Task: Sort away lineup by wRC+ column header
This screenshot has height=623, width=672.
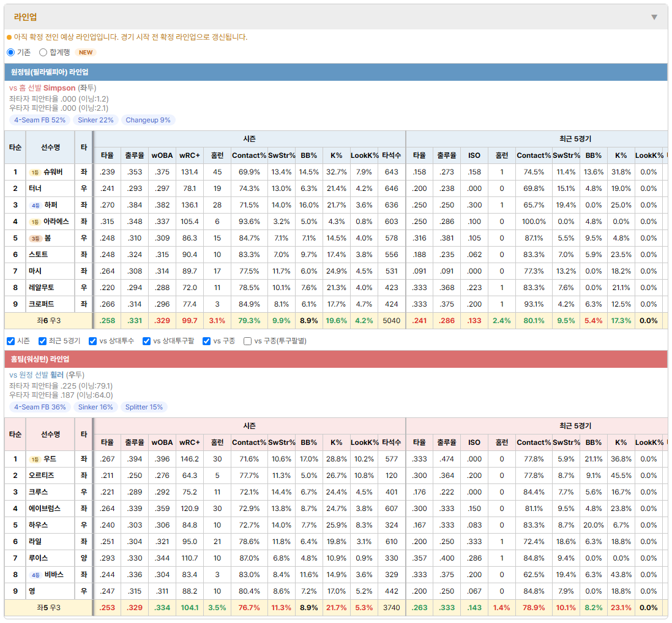Action: tap(190, 155)
